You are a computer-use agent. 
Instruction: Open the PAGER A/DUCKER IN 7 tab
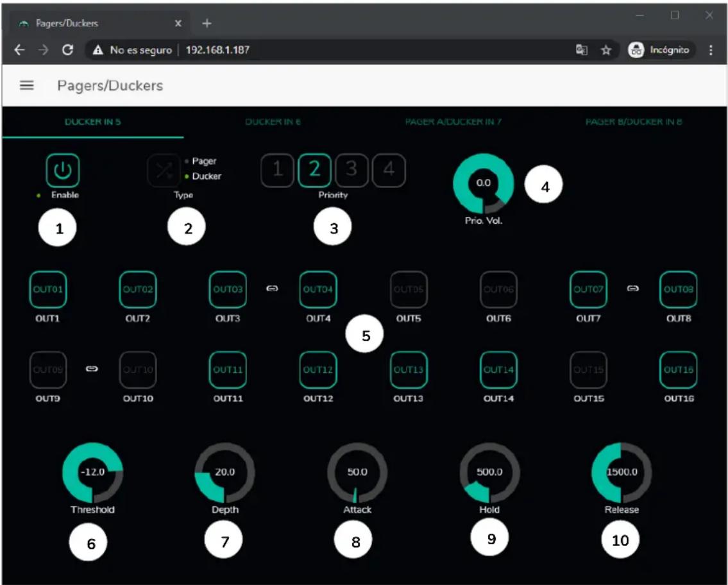(453, 122)
